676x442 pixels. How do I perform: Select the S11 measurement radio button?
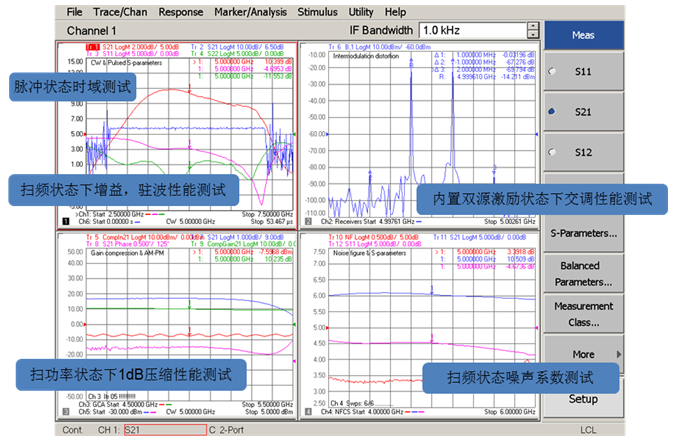pos(552,72)
